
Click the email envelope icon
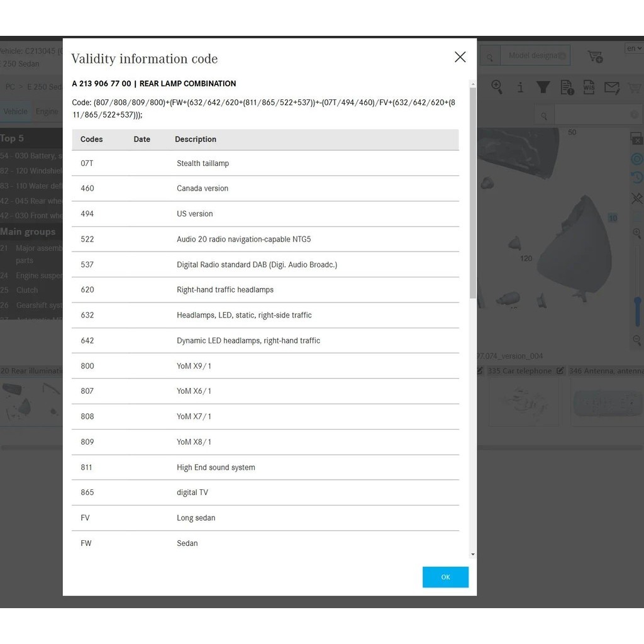pos(612,87)
